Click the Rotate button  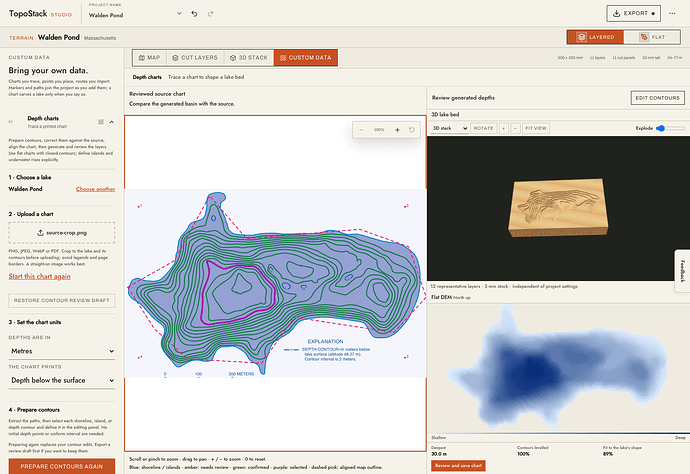[x=483, y=128]
